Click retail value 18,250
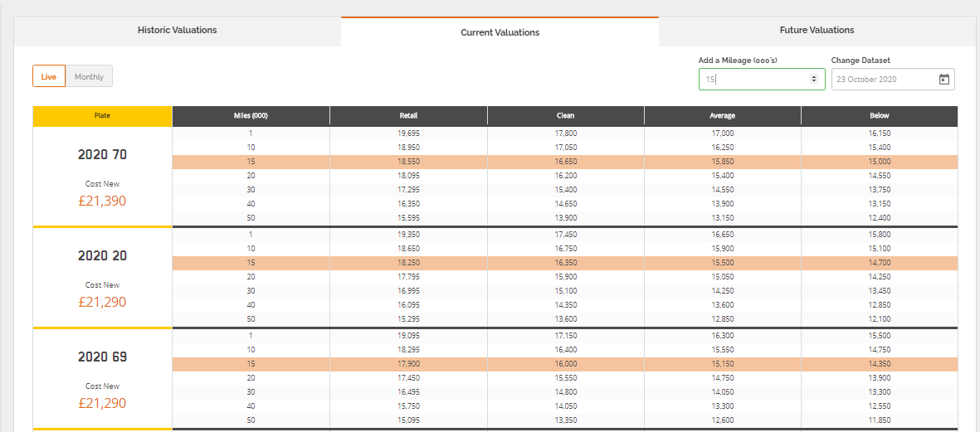980x432 pixels. click(408, 263)
